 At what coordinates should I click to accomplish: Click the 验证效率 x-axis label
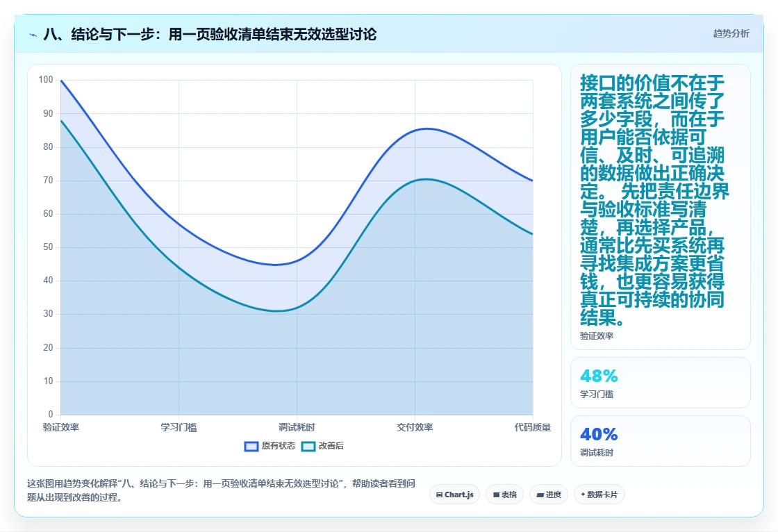tap(61, 427)
